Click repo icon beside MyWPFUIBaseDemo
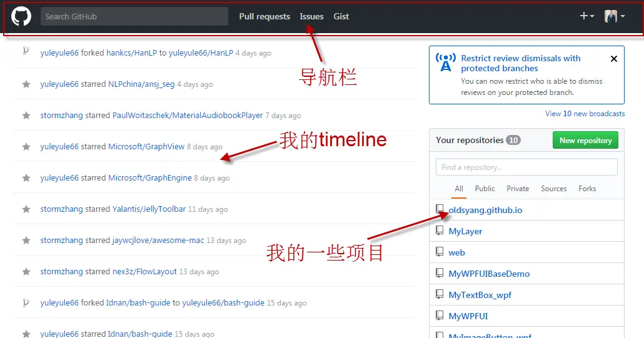This screenshot has width=644, height=338. pos(440,273)
